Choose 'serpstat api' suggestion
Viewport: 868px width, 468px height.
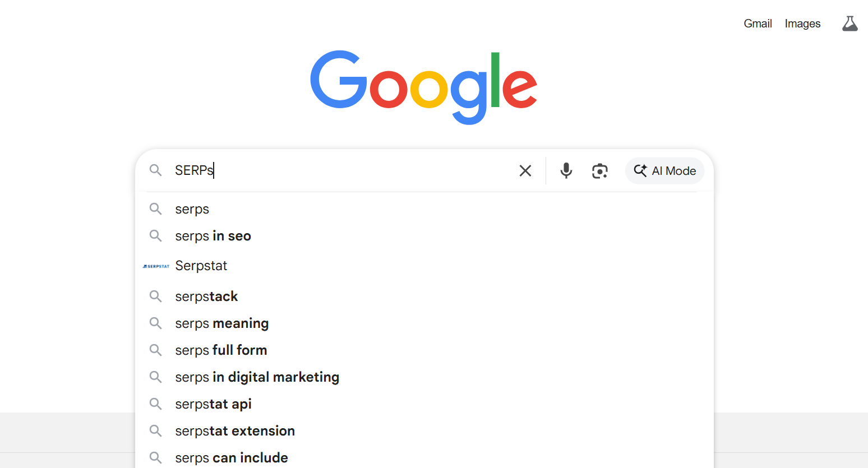(213, 404)
